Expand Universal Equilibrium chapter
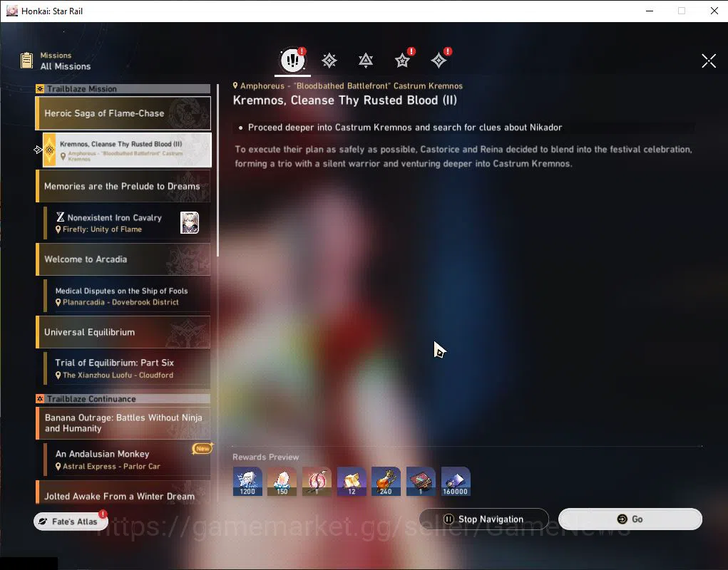 coord(123,332)
